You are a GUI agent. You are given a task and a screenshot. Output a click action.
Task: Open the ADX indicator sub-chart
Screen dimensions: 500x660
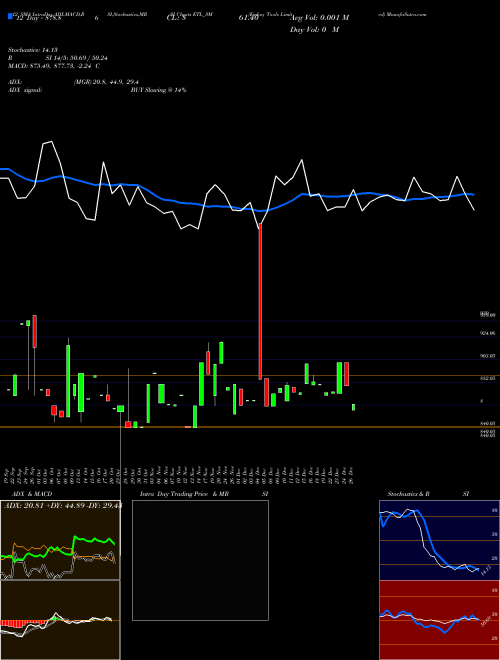point(60,540)
